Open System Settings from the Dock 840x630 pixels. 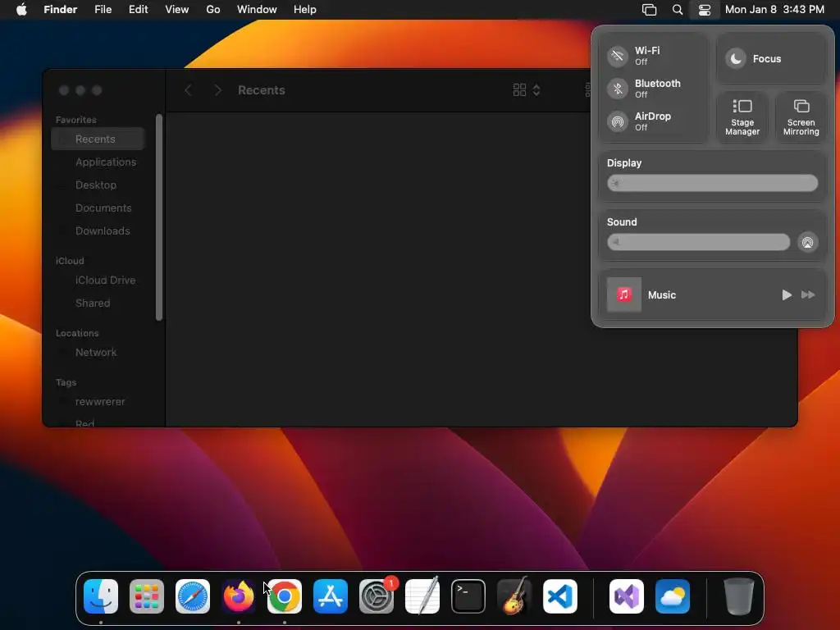377,596
